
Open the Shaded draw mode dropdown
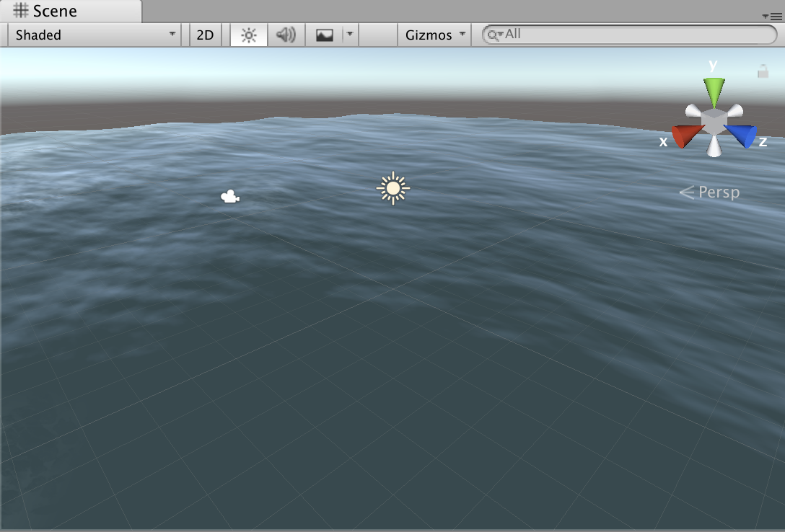pyautogui.click(x=95, y=35)
